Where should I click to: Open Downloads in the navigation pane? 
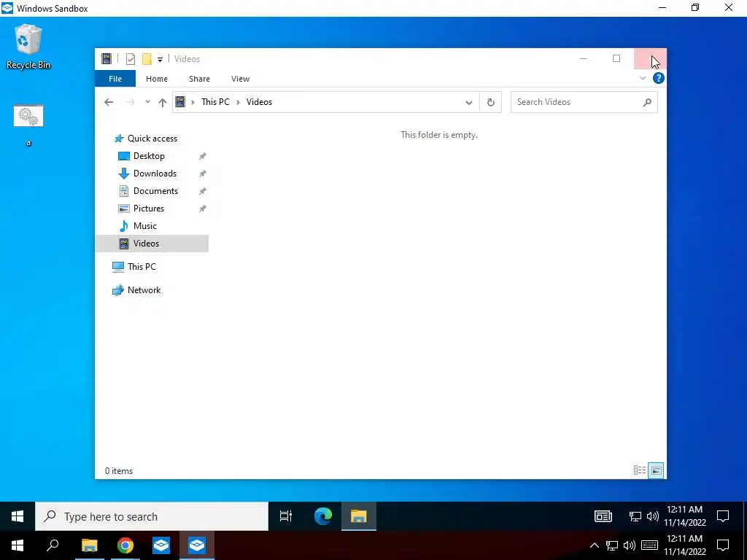pos(155,174)
